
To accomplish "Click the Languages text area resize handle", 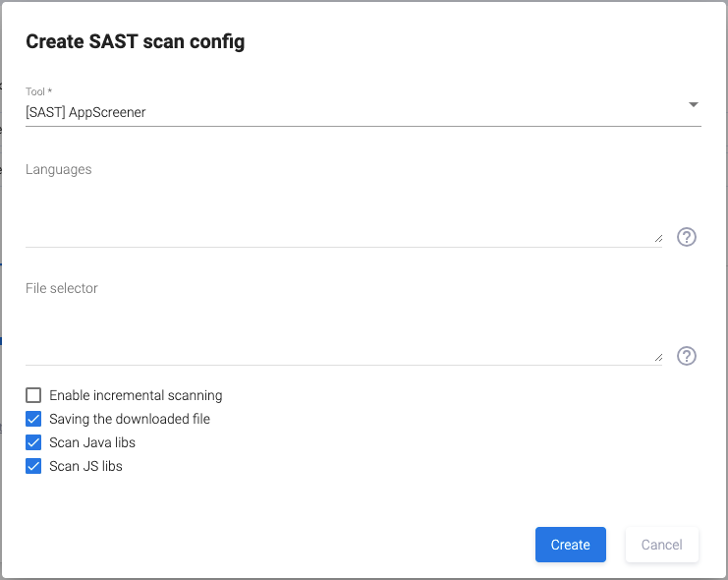I will tap(658, 239).
